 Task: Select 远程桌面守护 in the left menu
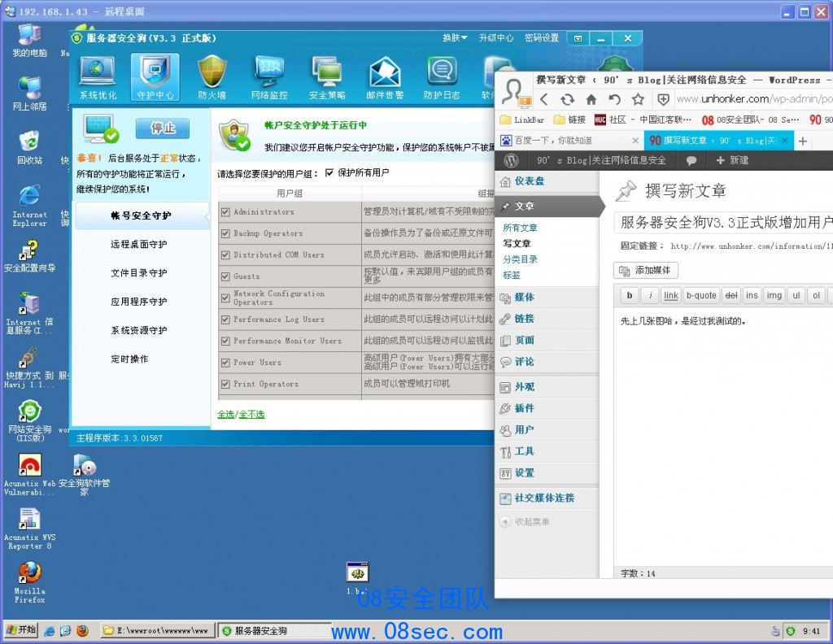(138, 244)
